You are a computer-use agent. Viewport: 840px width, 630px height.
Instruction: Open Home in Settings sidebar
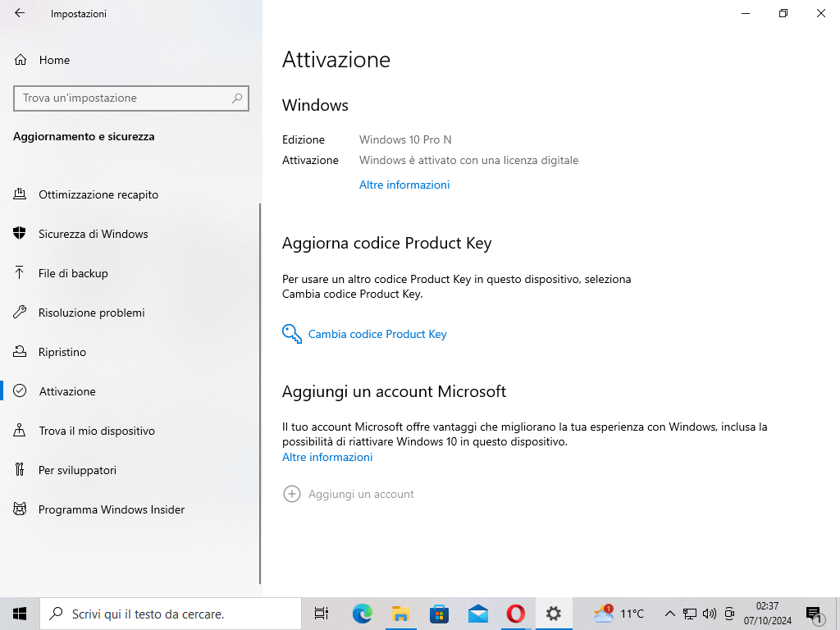point(54,60)
